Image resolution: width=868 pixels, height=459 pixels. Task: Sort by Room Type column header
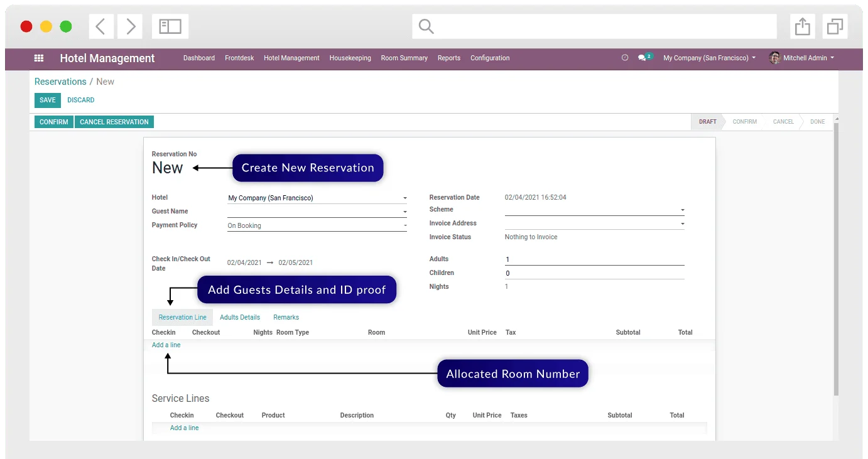coord(293,332)
